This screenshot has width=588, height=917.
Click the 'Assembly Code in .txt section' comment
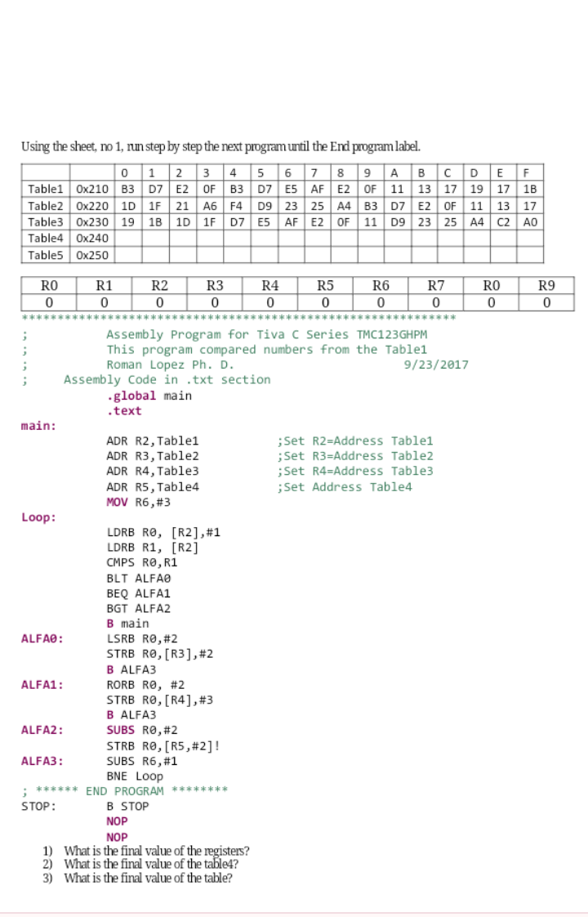pyautogui.click(x=167, y=380)
